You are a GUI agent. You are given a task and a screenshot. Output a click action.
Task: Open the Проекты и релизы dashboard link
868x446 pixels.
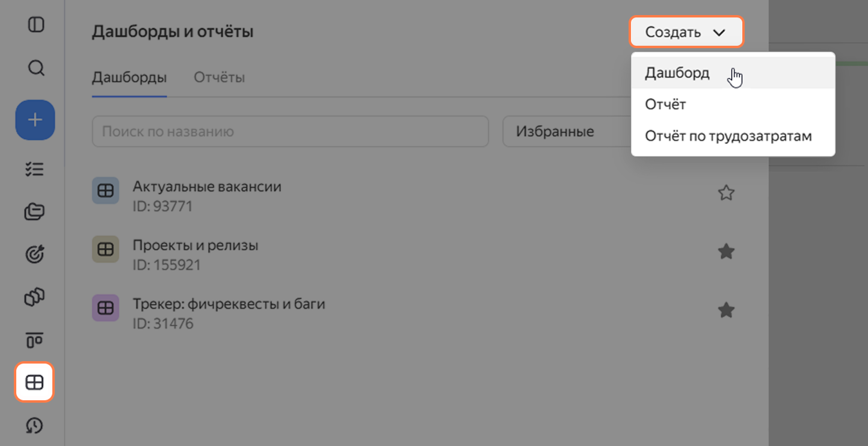[195, 246]
